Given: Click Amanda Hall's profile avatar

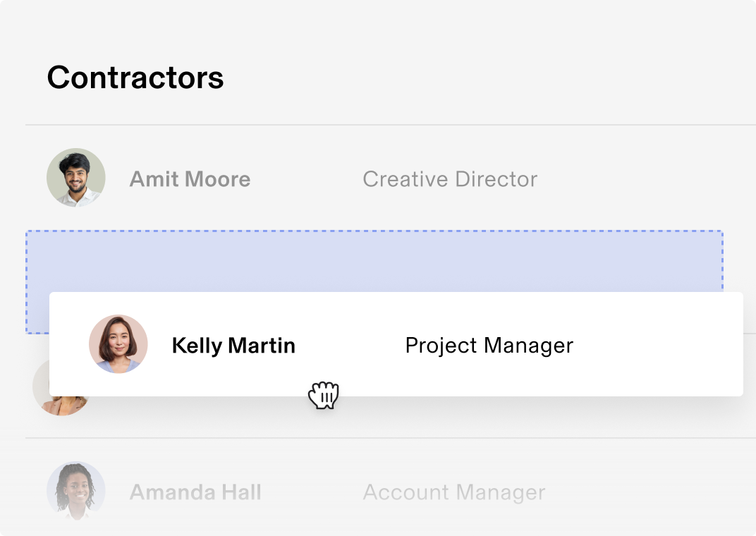Looking at the screenshot, I should 75,492.
